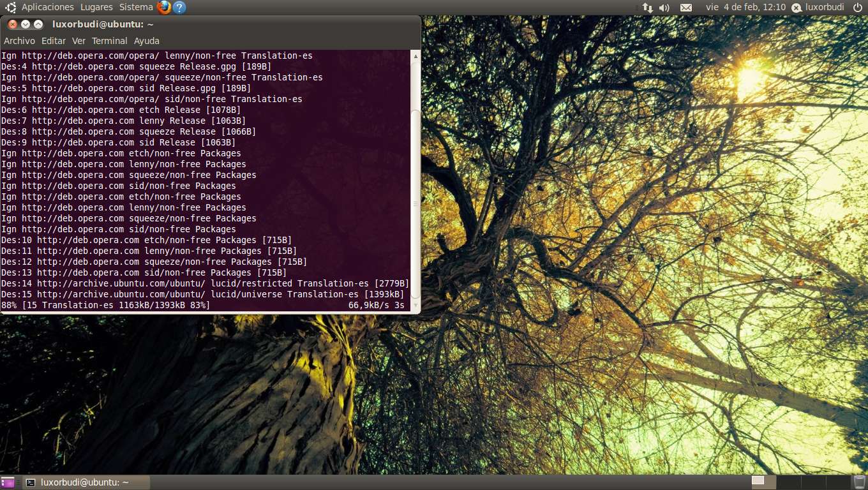The width and height of the screenshot is (868, 490).
Task: Click the line 'Des:7 ... lenny Release [1063B]'
Action: [124, 121]
